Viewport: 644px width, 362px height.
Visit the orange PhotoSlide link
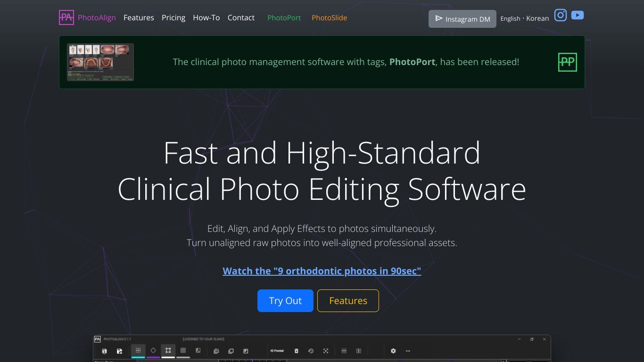329,18
